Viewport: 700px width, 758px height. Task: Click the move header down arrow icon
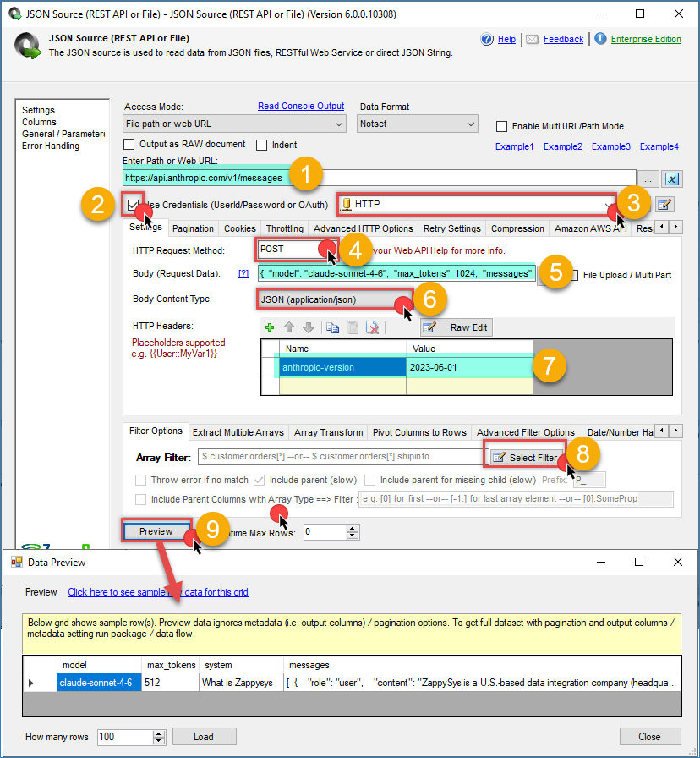click(x=308, y=327)
